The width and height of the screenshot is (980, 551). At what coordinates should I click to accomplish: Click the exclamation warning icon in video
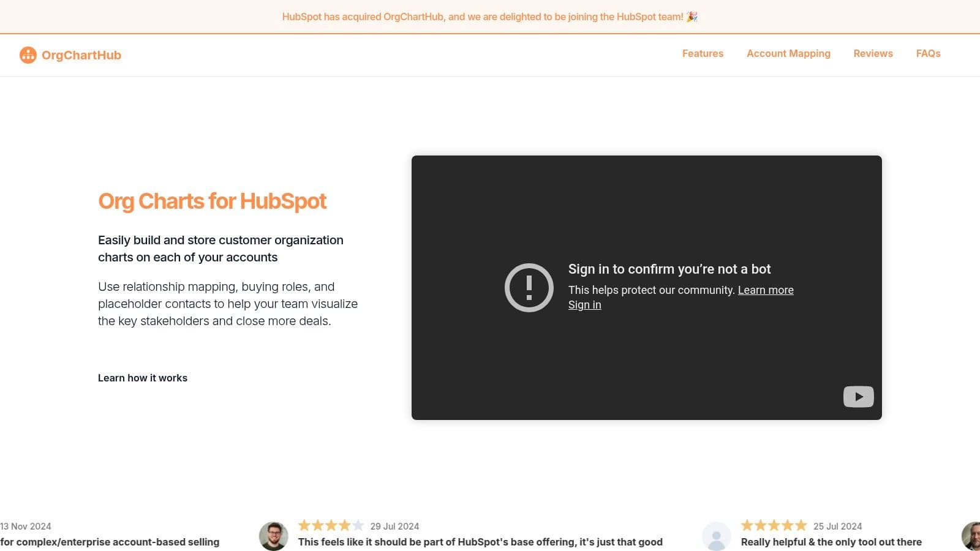[529, 288]
